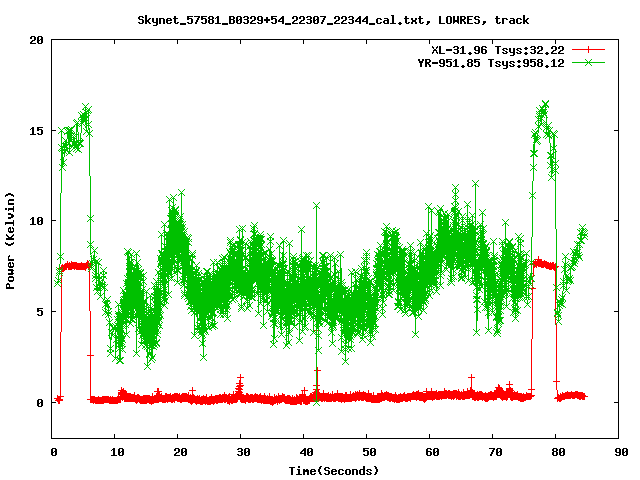Click x-axis tick label 70
The width and height of the screenshot is (640, 480).
[x=495, y=452]
